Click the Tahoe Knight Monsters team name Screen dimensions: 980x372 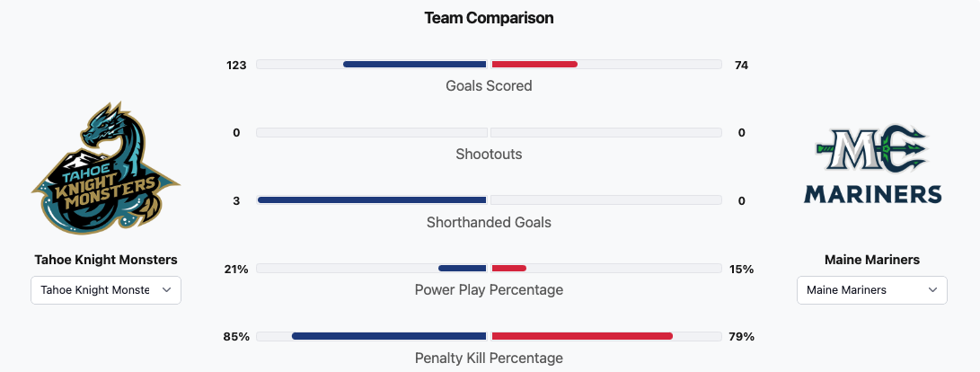pos(106,260)
